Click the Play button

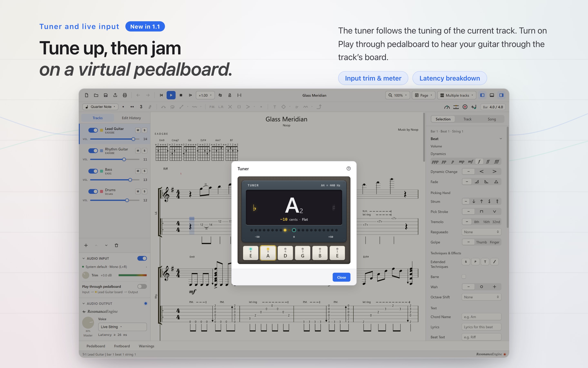tap(171, 95)
